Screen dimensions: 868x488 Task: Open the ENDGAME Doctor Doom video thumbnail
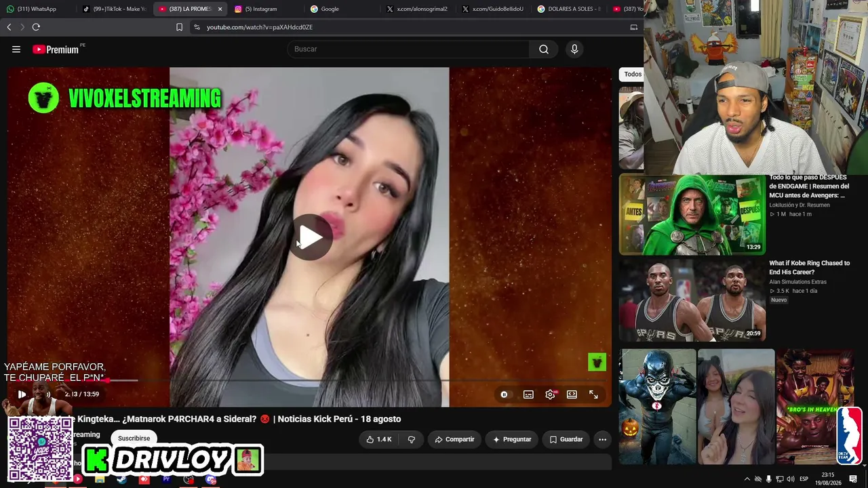[x=692, y=214]
